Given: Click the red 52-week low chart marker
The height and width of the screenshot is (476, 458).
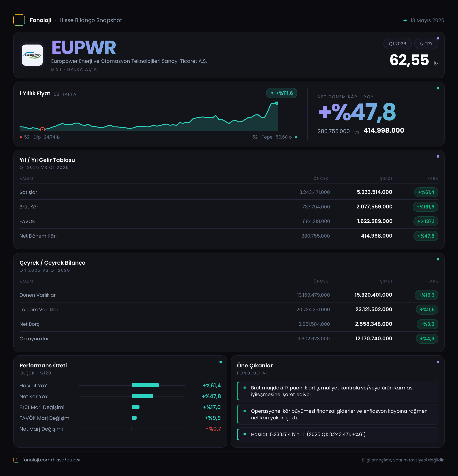Looking at the screenshot, I should tap(42, 129).
